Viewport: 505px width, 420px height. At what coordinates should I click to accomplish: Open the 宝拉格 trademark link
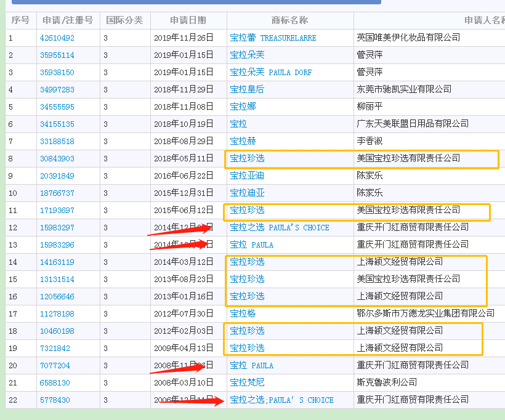(242, 313)
